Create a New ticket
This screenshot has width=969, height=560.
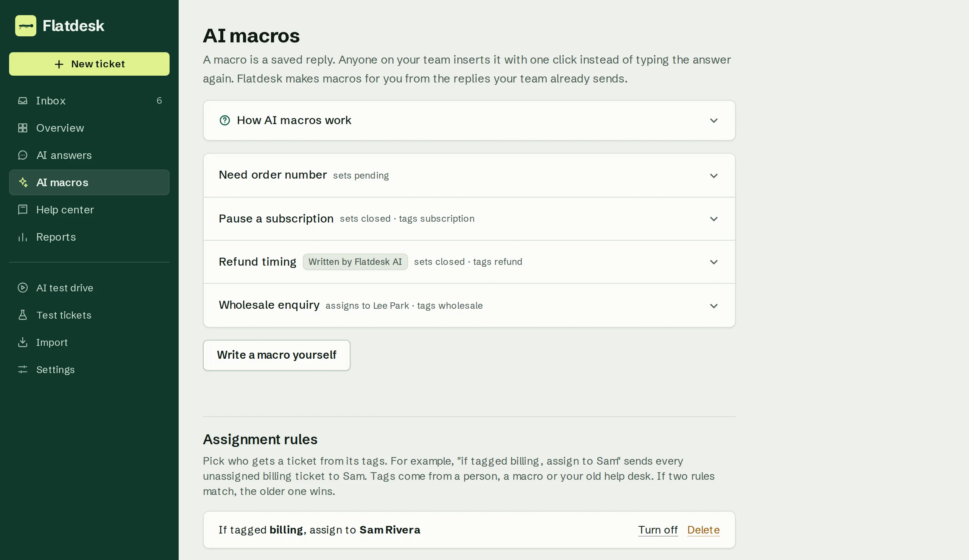(x=89, y=64)
